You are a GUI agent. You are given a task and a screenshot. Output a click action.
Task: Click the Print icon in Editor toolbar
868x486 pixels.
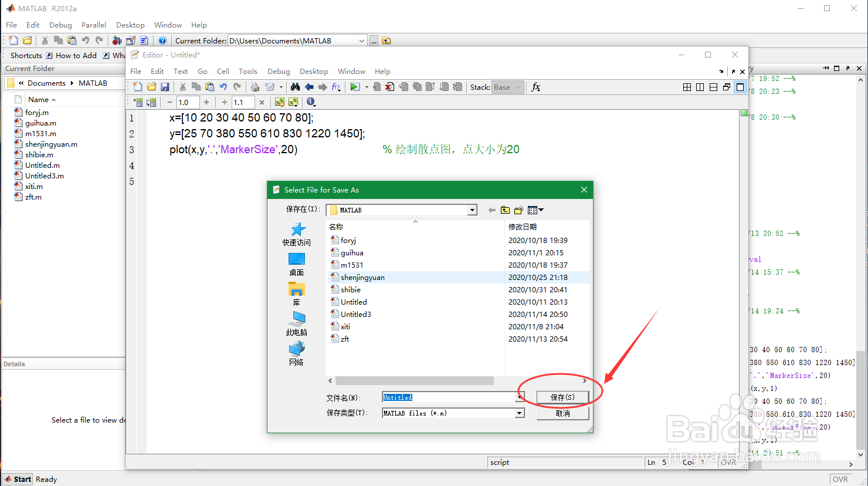point(255,87)
